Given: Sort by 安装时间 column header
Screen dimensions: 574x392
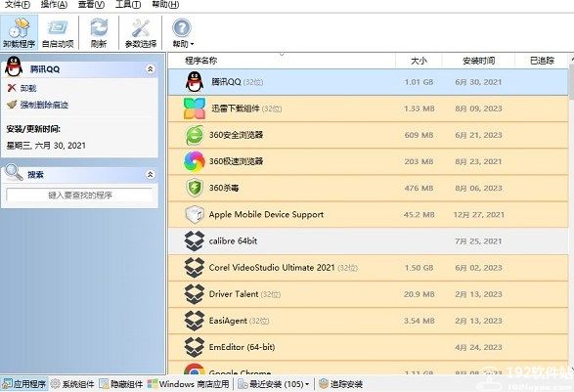Looking at the screenshot, I should [478, 61].
